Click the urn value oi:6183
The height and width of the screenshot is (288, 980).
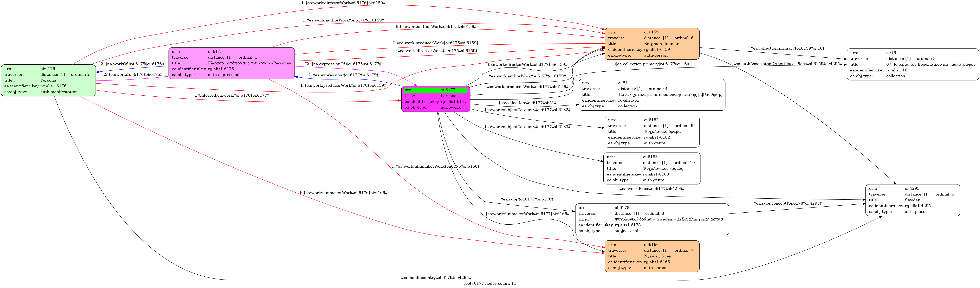pyautogui.click(x=650, y=157)
